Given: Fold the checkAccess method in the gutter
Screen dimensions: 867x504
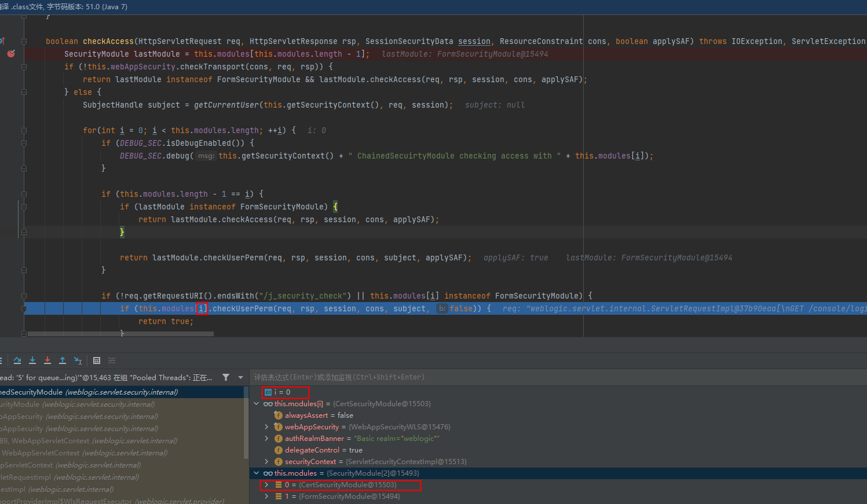Looking at the screenshot, I should pos(24,41).
